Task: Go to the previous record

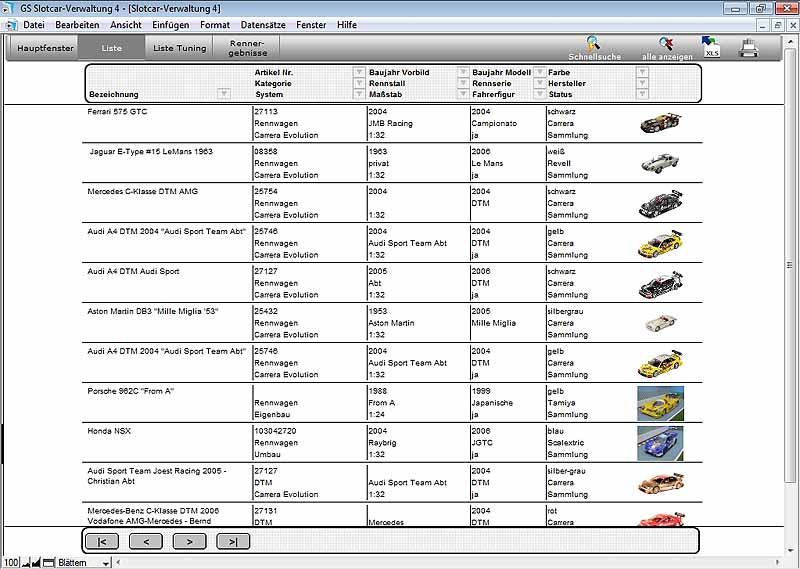Action: (x=145, y=541)
